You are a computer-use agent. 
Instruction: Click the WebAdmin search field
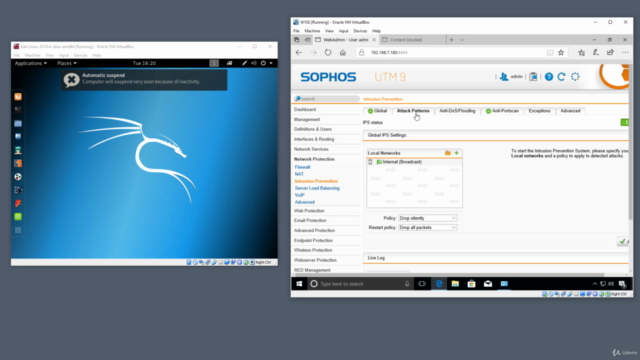(327, 99)
